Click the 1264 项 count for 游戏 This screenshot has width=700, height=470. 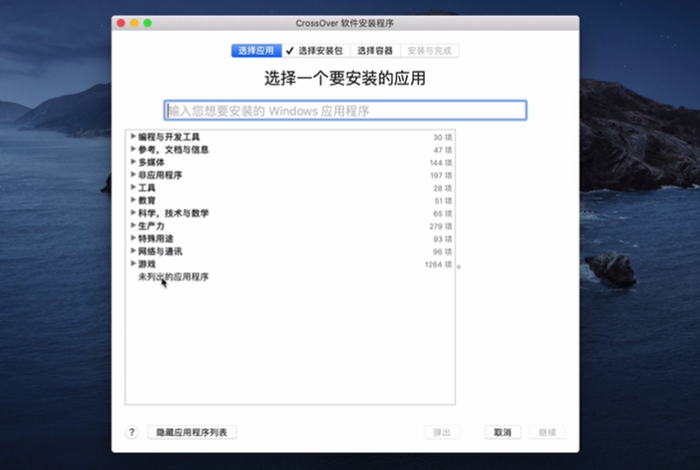tap(438, 264)
